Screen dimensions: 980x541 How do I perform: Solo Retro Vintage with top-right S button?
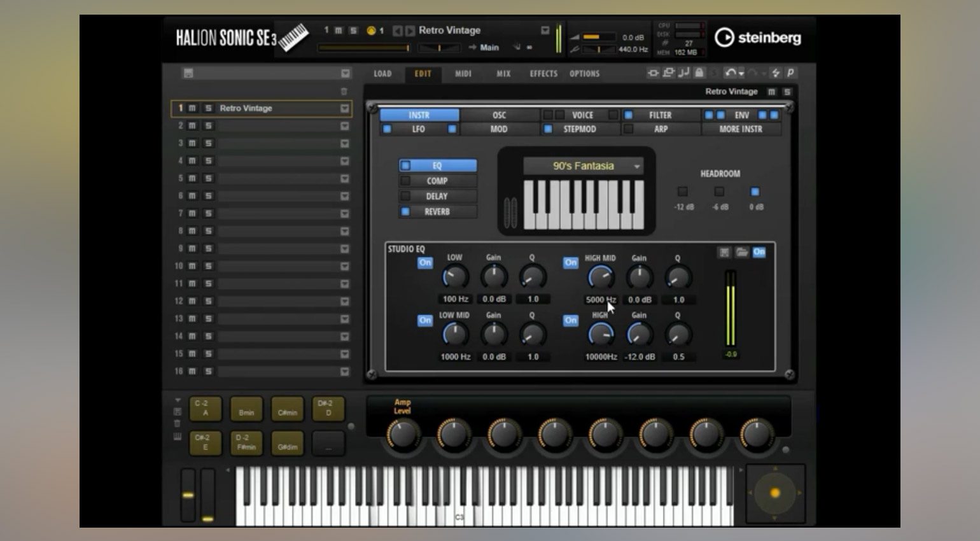787,92
